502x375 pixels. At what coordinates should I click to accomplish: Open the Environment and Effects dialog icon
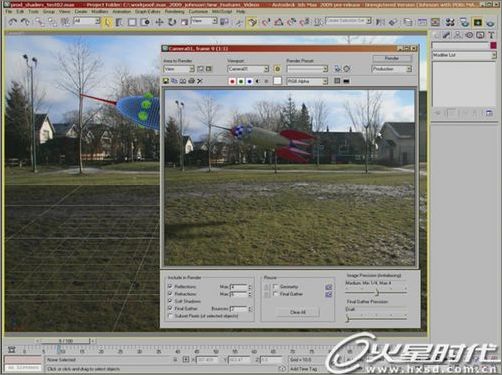coord(347,69)
